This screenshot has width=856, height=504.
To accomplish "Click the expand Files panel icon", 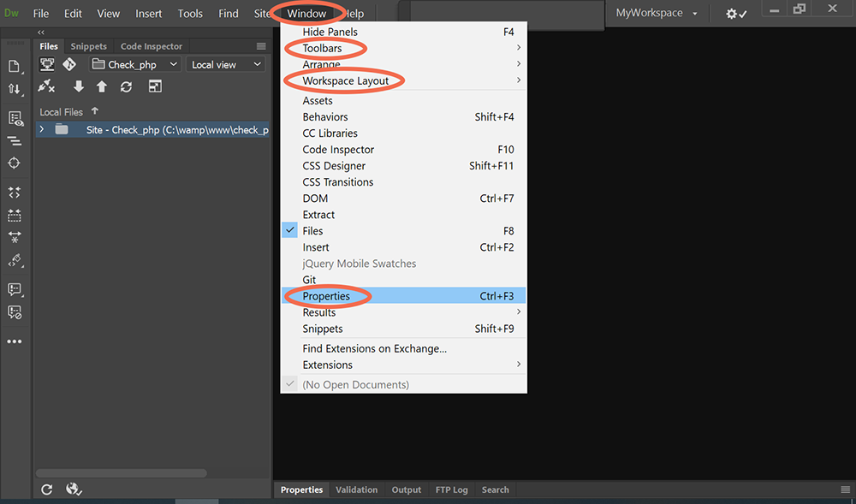I will [x=155, y=86].
